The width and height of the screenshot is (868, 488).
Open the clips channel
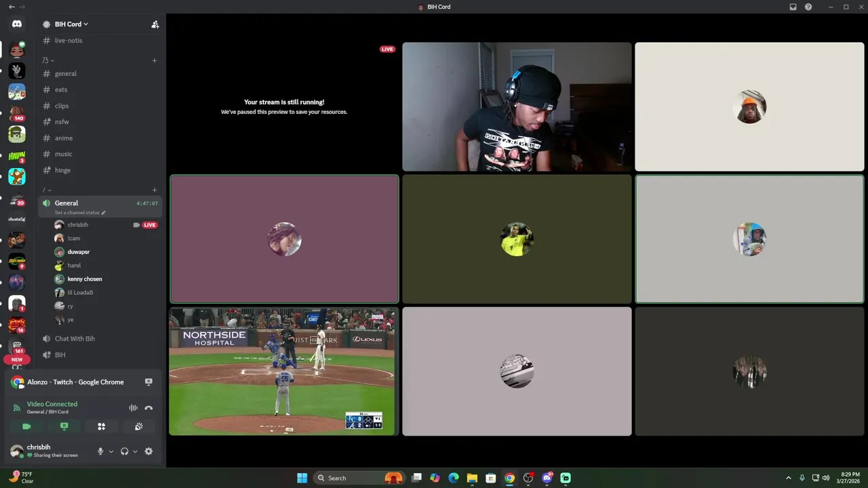pos(100,106)
